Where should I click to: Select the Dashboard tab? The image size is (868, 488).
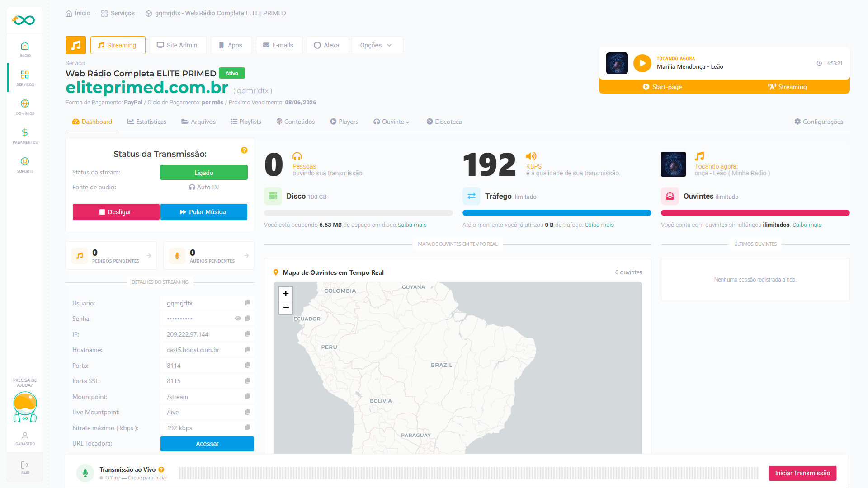pos(92,122)
